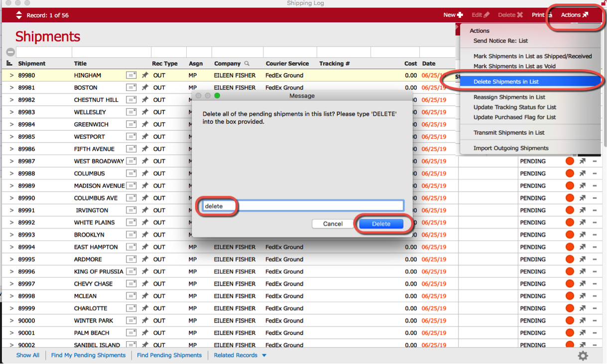This screenshot has height=364, width=607.
Task: Click WINTER PARK title cell
Action: [94, 321]
